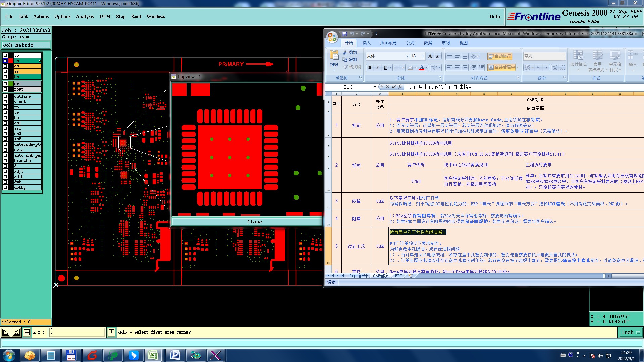Toggle the checkbox for layer outline
The height and width of the screenshot is (362, 644).
5,96
